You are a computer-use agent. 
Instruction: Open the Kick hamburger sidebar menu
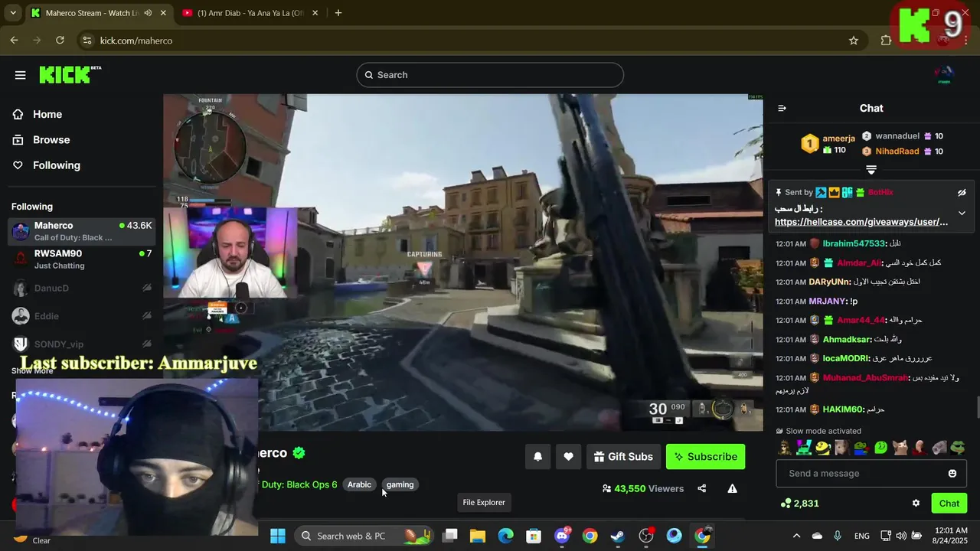point(21,75)
